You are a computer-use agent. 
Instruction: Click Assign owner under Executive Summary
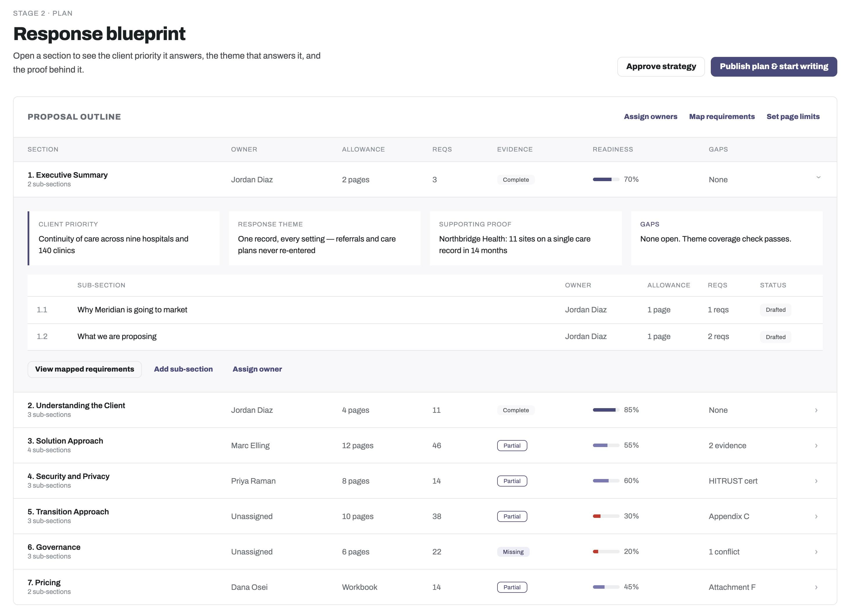257,369
